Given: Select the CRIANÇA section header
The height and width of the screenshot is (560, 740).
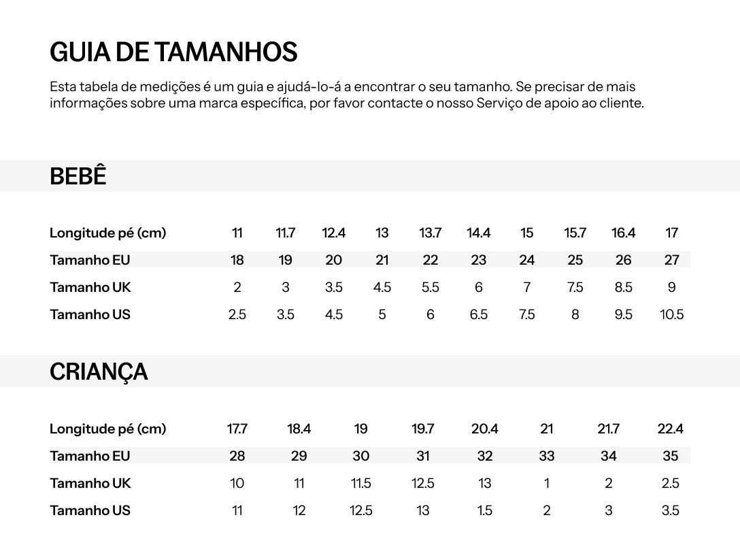Looking at the screenshot, I should (99, 372).
